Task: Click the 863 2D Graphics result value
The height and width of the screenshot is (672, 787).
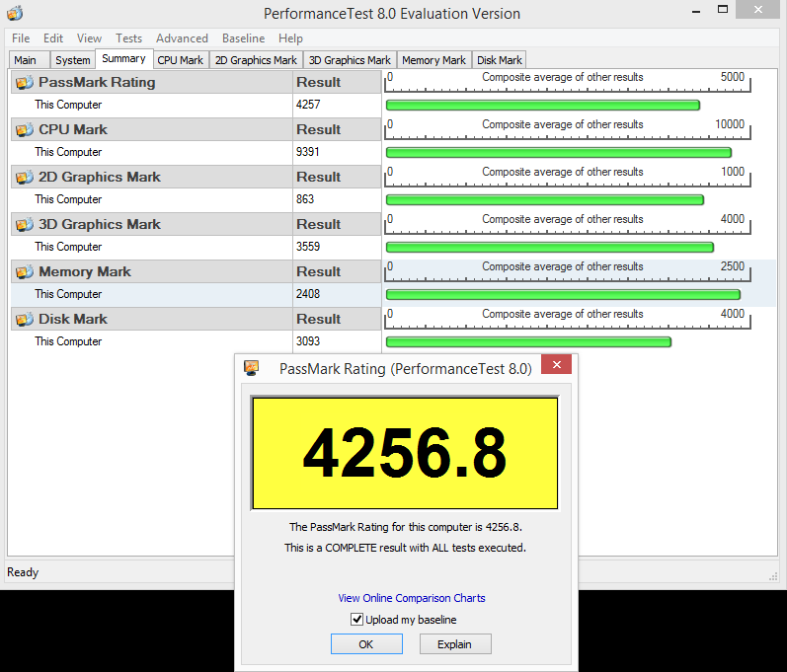Action: (x=305, y=199)
